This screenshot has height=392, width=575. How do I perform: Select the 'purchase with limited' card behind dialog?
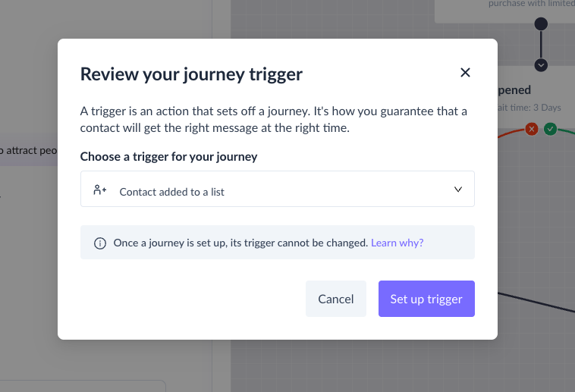[x=504, y=11]
